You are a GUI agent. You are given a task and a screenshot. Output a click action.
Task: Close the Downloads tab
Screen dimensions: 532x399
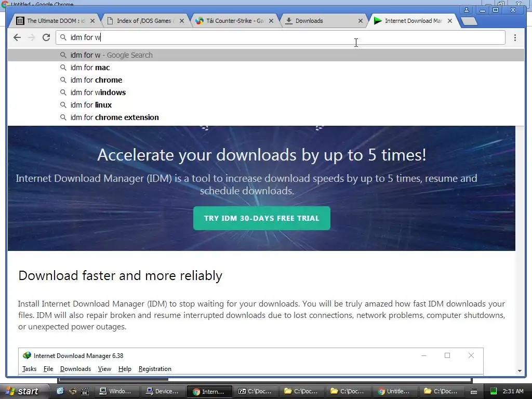click(361, 21)
